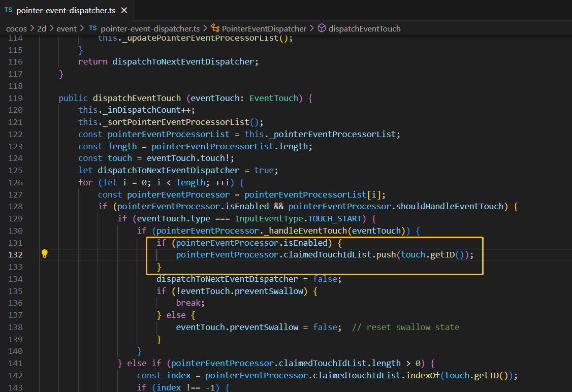This screenshot has width=572, height=392.
Task: Click the 'break' statement on line 136
Action: coord(188,303)
